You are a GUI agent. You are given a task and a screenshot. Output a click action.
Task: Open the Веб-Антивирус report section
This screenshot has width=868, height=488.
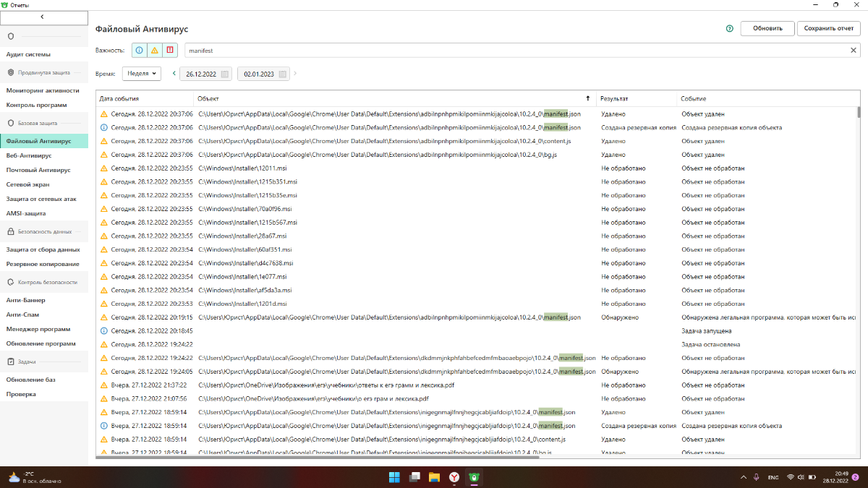coord(29,155)
